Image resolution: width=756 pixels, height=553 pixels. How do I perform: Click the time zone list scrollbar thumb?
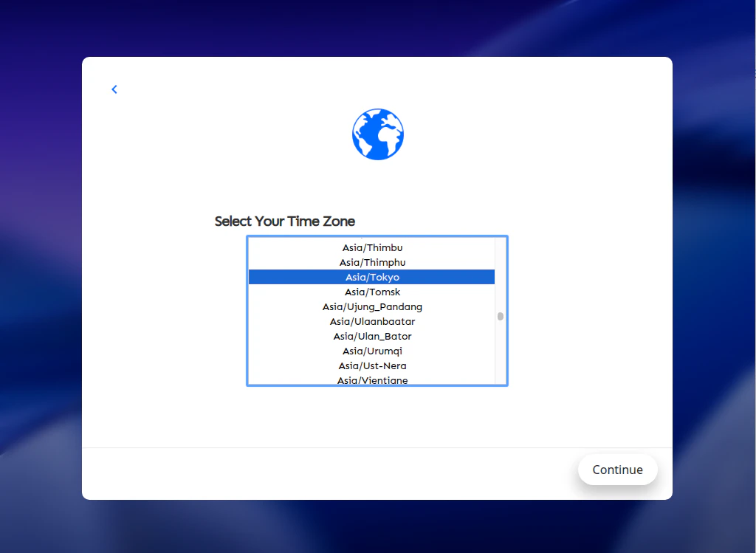[501, 316]
